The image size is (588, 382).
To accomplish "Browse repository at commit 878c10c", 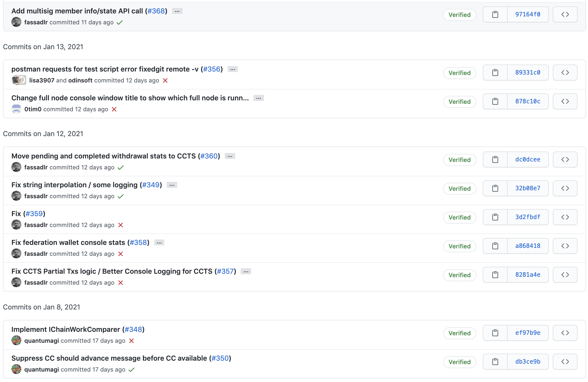I will (565, 101).
